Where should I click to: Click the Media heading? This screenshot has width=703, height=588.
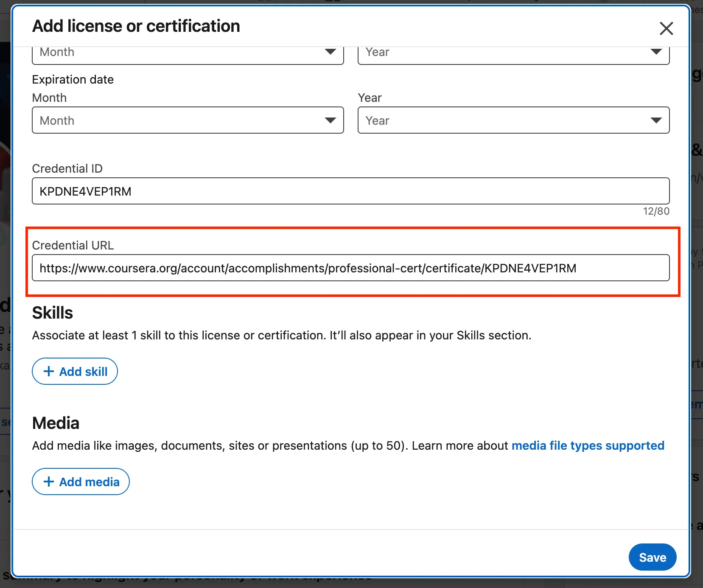pyautogui.click(x=56, y=423)
